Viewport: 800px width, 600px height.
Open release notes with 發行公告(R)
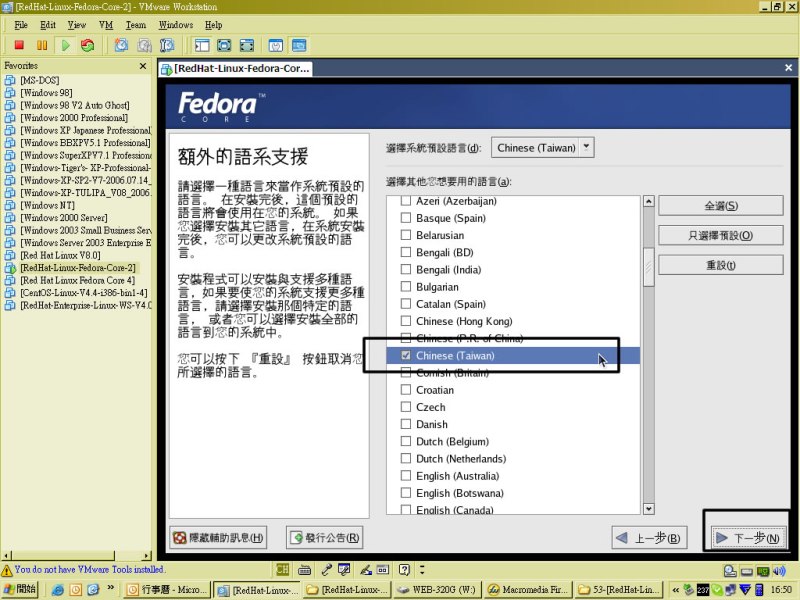point(324,537)
